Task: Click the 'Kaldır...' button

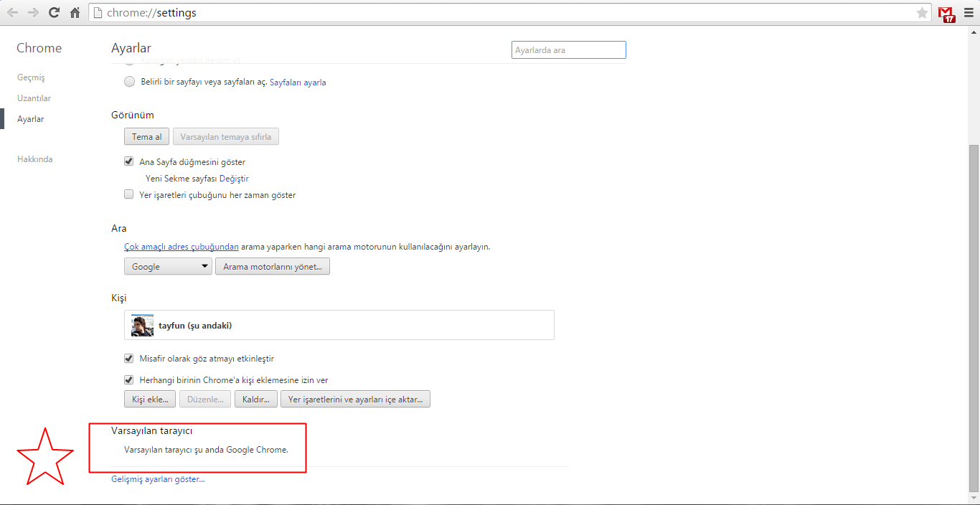Action: pyautogui.click(x=256, y=400)
